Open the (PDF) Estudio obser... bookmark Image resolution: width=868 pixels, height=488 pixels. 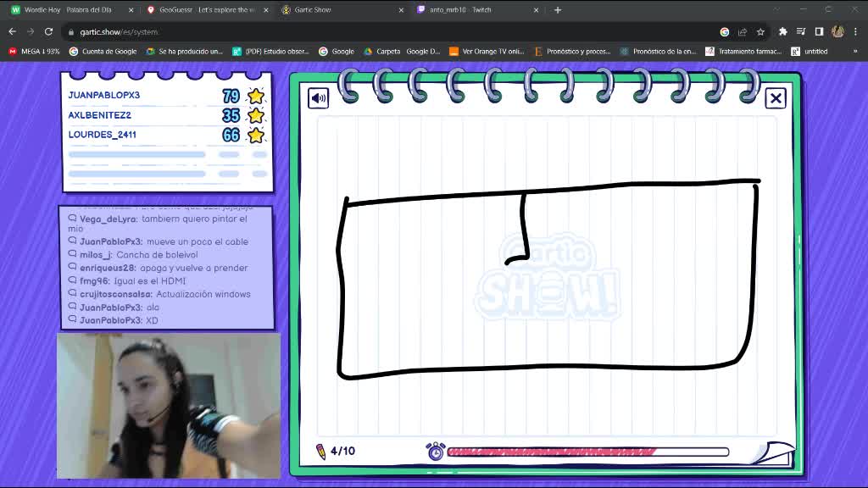270,52
